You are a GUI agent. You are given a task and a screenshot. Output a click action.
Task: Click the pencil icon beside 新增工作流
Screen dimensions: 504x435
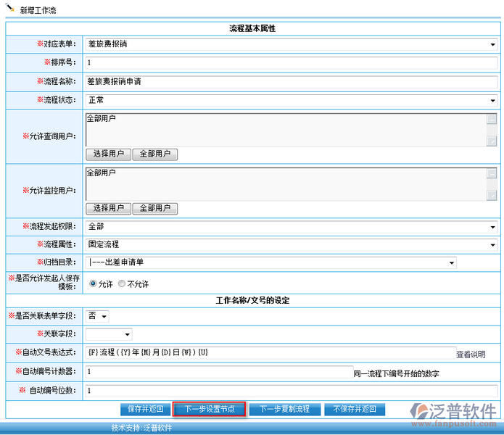tap(10, 8)
